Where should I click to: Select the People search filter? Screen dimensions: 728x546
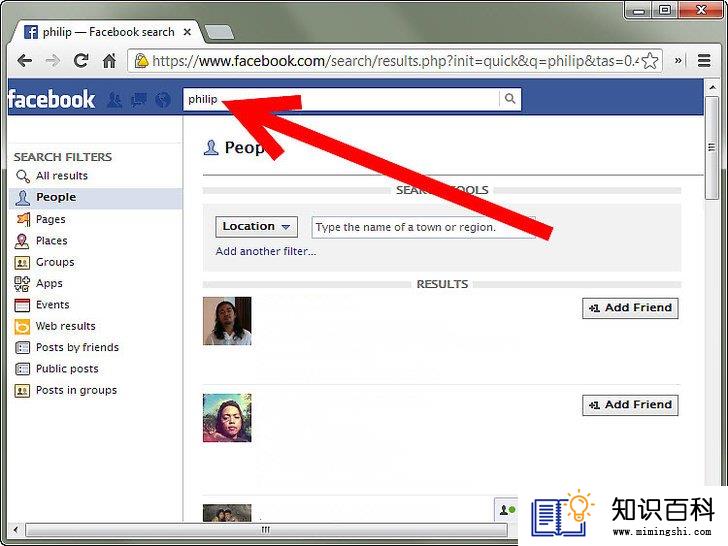pos(95,198)
